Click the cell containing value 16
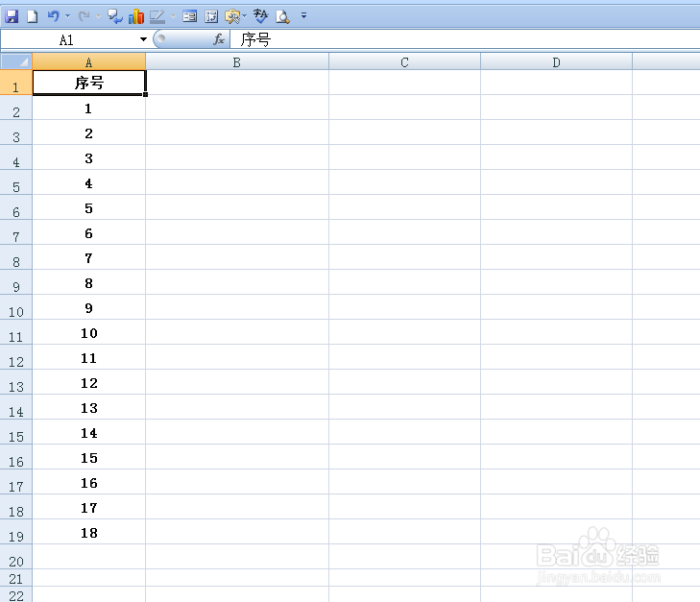The image size is (700, 602). [x=89, y=482]
